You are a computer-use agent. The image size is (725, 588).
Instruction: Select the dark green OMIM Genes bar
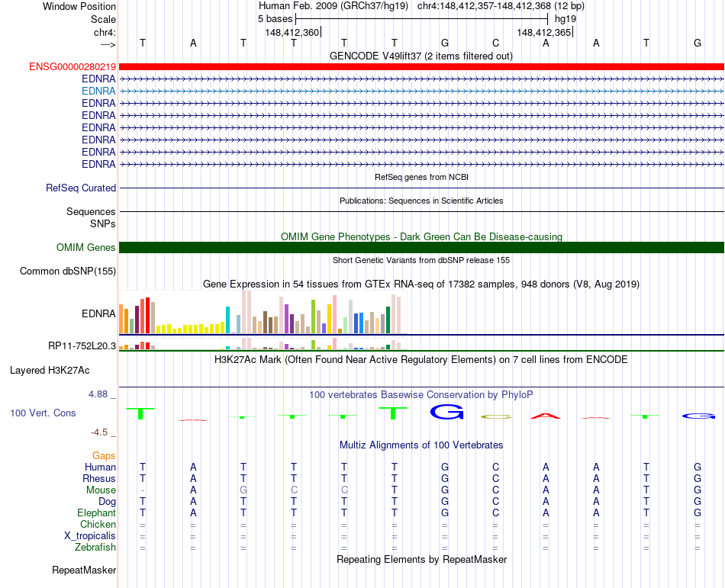click(x=421, y=248)
